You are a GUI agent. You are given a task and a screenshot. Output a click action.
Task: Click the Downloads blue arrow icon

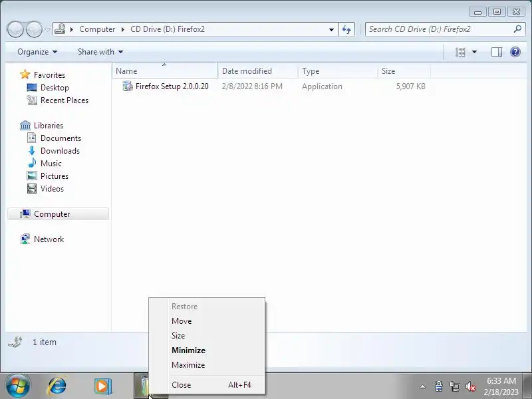31,151
